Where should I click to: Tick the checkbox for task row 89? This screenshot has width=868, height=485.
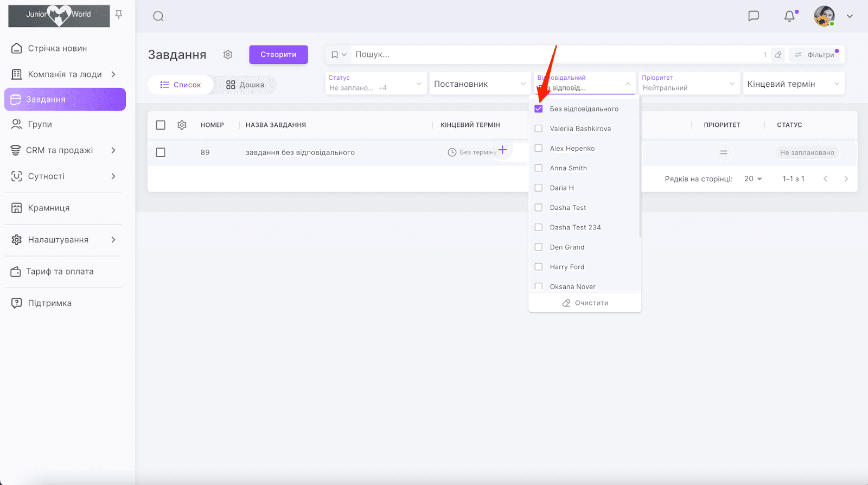tap(161, 152)
